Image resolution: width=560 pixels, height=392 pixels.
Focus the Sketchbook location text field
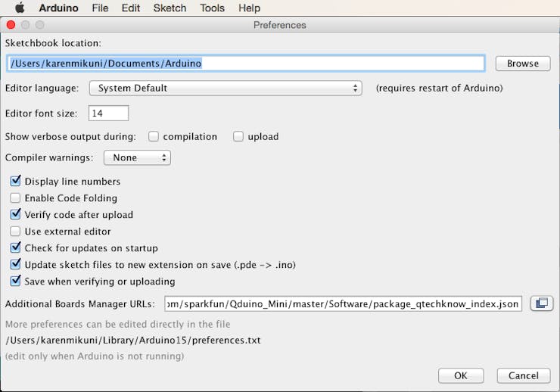[246, 64]
